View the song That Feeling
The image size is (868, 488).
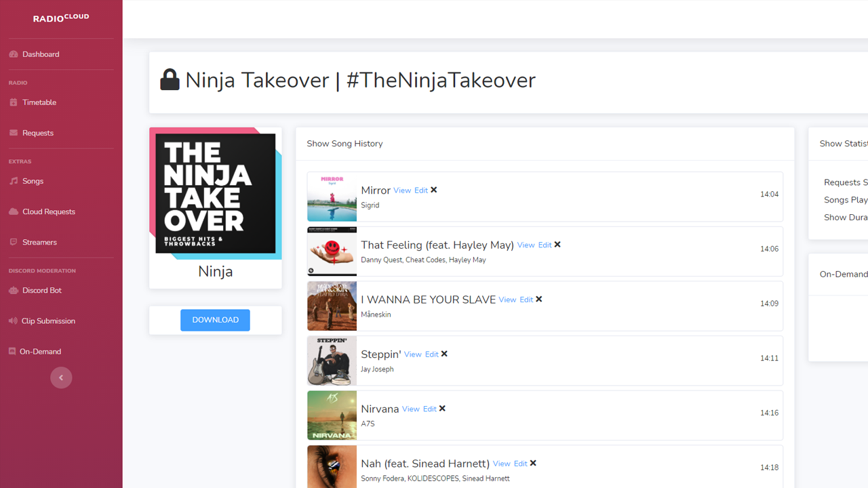(526, 245)
